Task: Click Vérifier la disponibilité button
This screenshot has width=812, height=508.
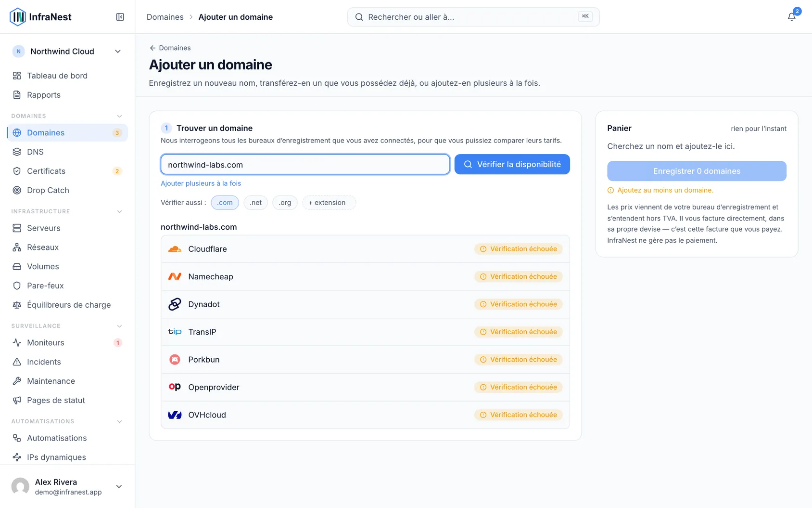Action: (x=512, y=164)
